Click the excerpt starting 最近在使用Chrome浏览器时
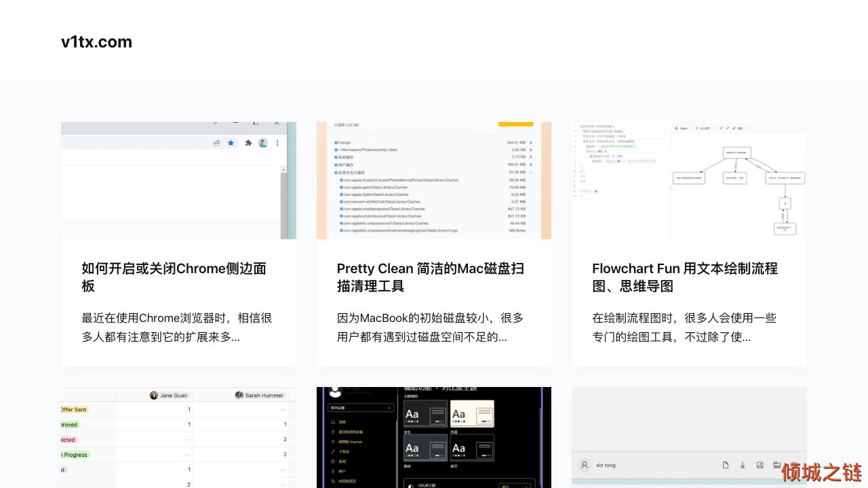868x488 pixels. [177, 327]
